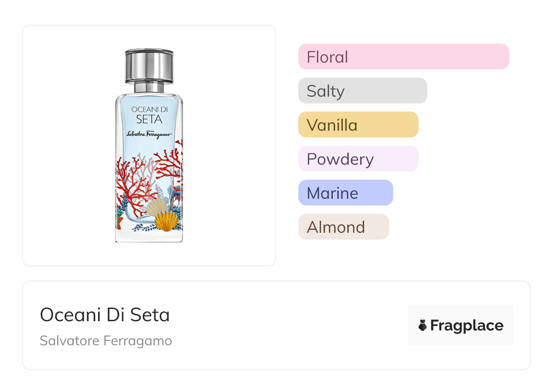Choose the yellow Vanilla accord bar
The width and height of the screenshot is (553, 392).
pos(358,125)
